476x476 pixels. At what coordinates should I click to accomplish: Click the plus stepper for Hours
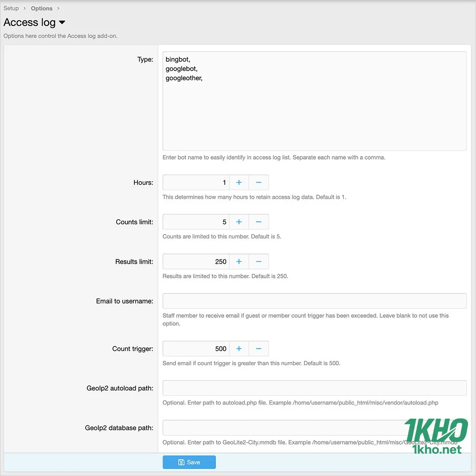(239, 182)
